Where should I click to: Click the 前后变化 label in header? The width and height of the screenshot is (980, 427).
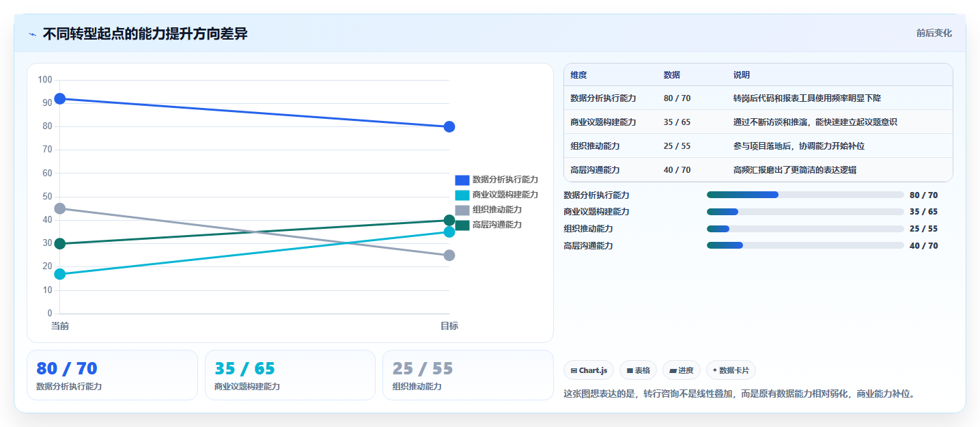click(x=934, y=33)
